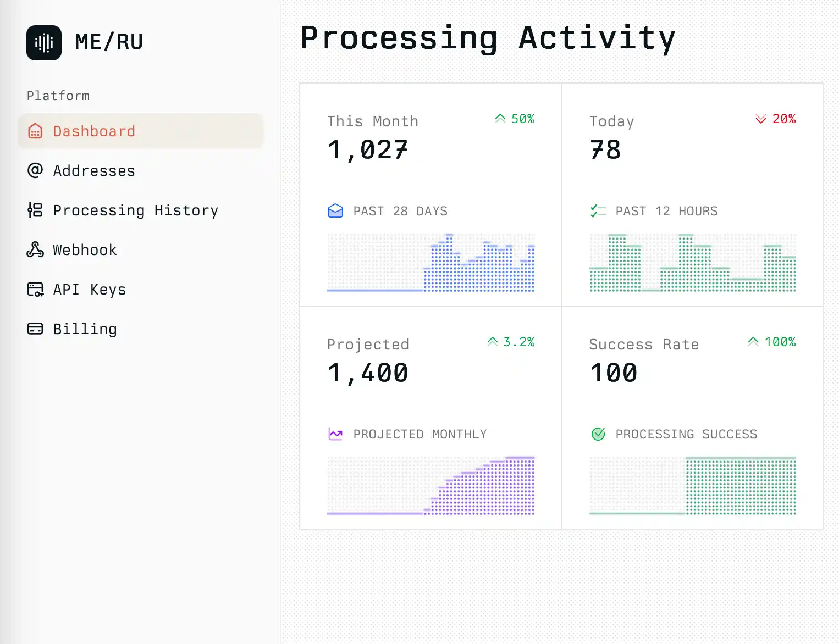Click the checklist icon beside Past 12 Hours
The image size is (839, 644).
[x=598, y=211]
